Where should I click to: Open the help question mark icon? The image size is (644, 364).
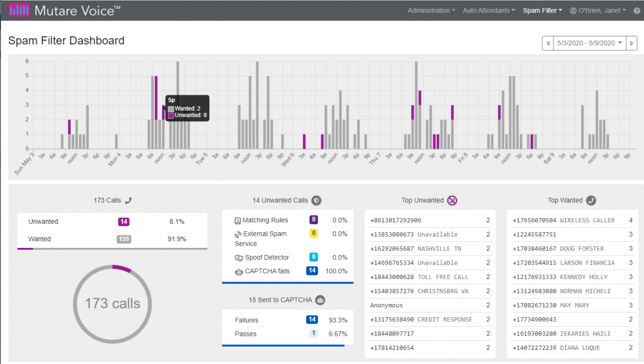(637, 11)
